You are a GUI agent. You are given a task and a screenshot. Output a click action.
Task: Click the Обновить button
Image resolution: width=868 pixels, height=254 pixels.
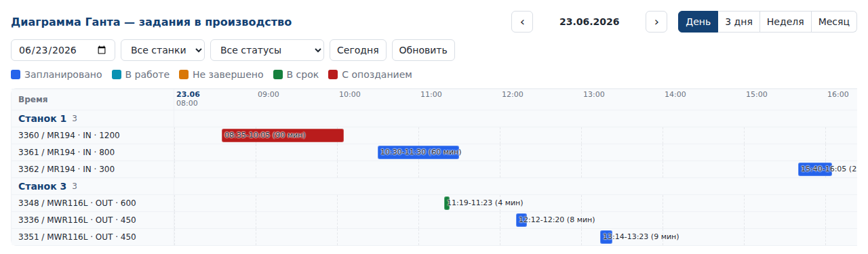[x=423, y=50]
